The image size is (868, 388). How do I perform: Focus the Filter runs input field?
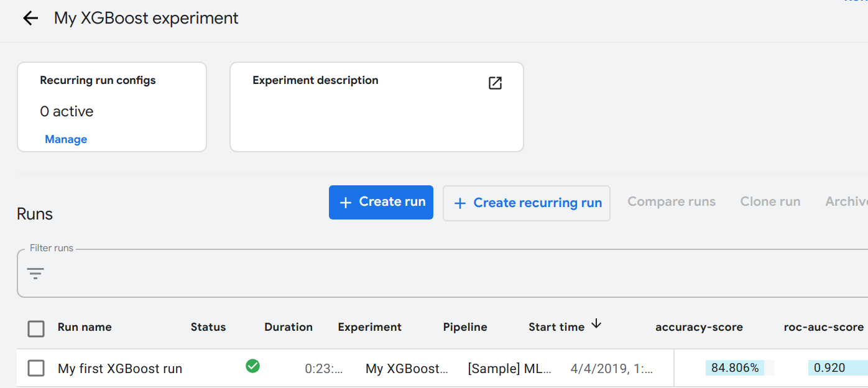(x=435, y=274)
